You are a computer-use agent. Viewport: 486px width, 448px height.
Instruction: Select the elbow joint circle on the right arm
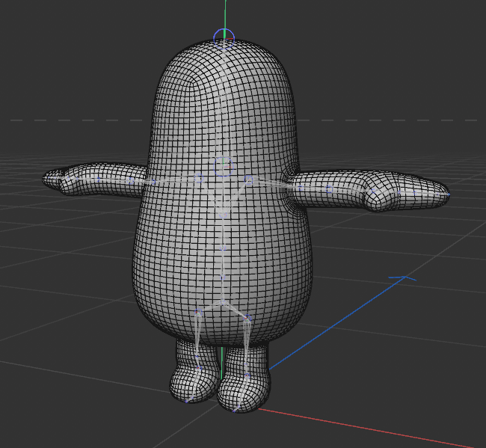click(x=330, y=188)
